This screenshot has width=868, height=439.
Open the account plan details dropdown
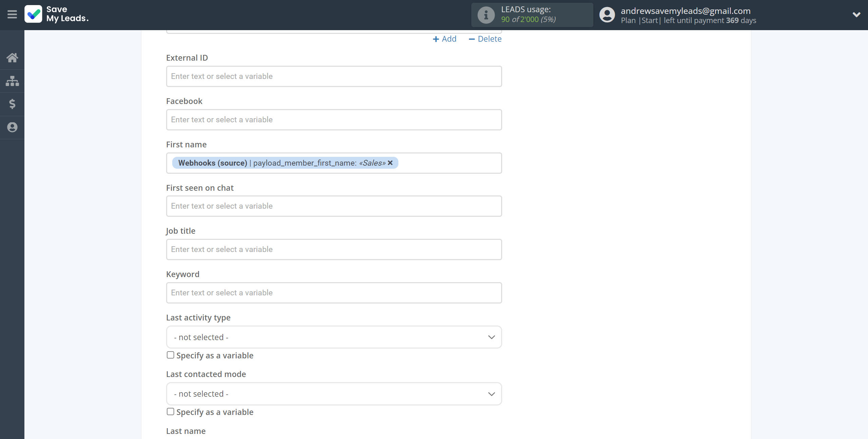tap(856, 15)
